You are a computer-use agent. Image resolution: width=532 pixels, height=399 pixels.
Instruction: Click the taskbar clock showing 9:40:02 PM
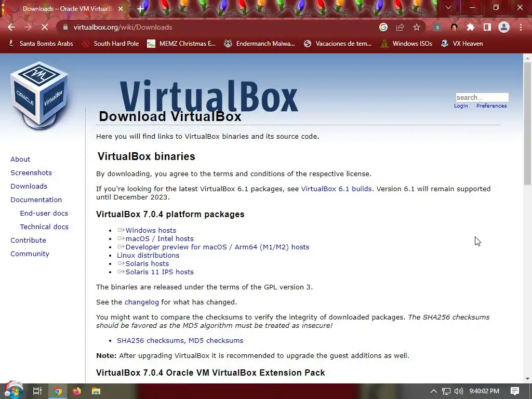[484, 391]
